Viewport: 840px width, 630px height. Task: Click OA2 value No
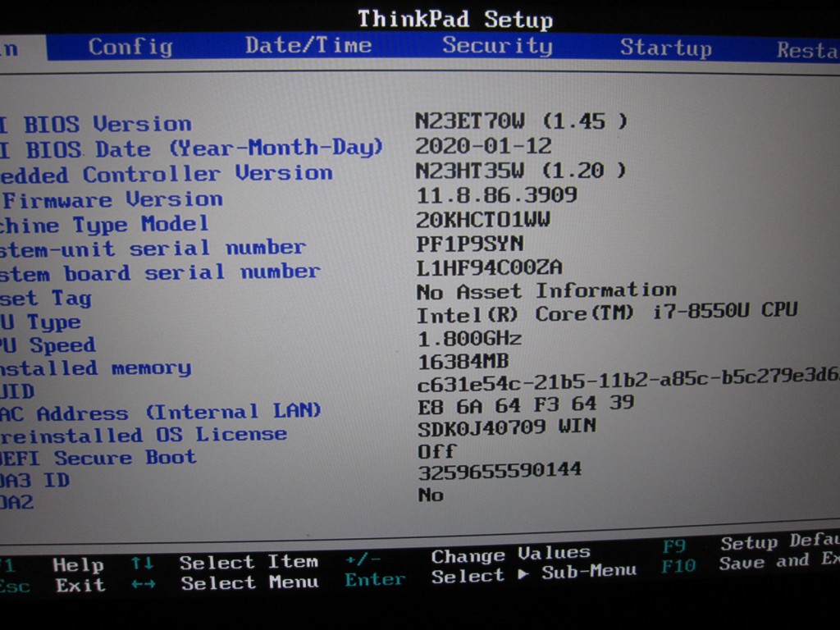[431, 495]
